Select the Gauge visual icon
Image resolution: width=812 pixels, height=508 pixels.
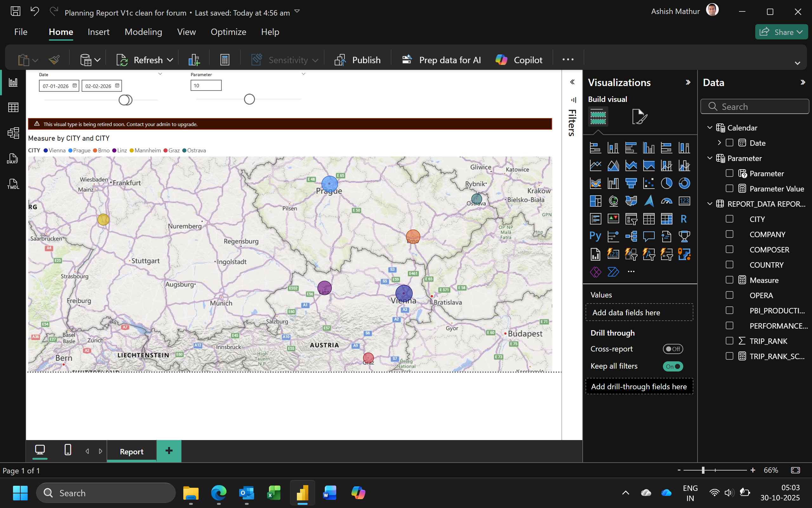coord(666,201)
